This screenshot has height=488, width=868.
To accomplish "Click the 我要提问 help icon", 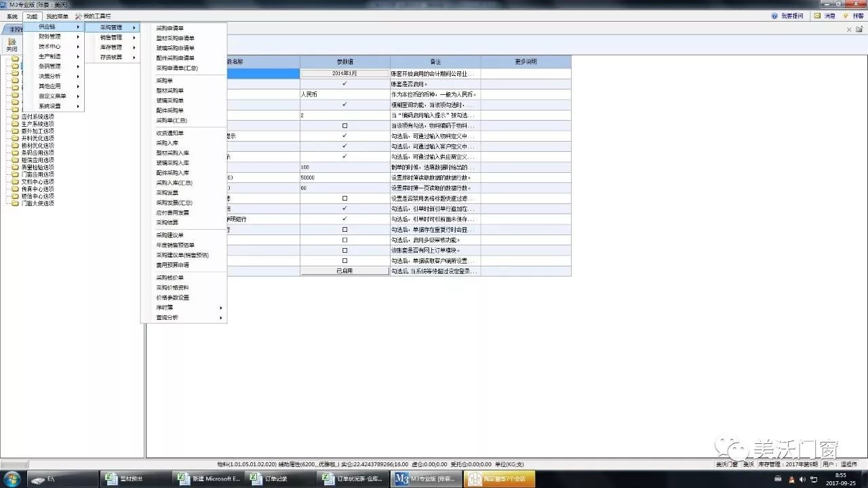I will pyautogui.click(x=774, y=16).
